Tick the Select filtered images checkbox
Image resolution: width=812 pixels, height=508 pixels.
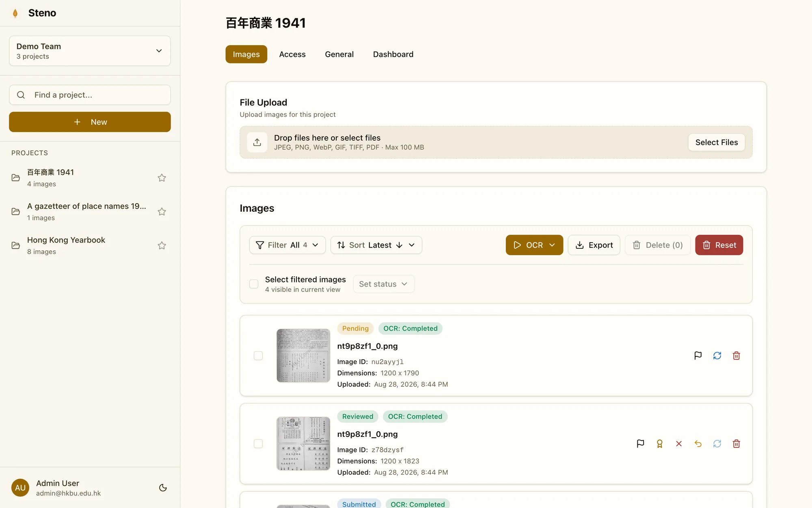[x=254, y=284]
